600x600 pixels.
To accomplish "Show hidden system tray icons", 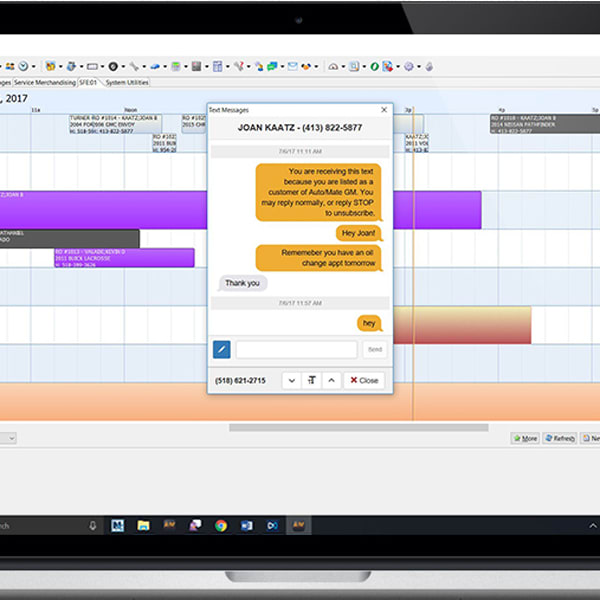I will (x=587, y=525).
